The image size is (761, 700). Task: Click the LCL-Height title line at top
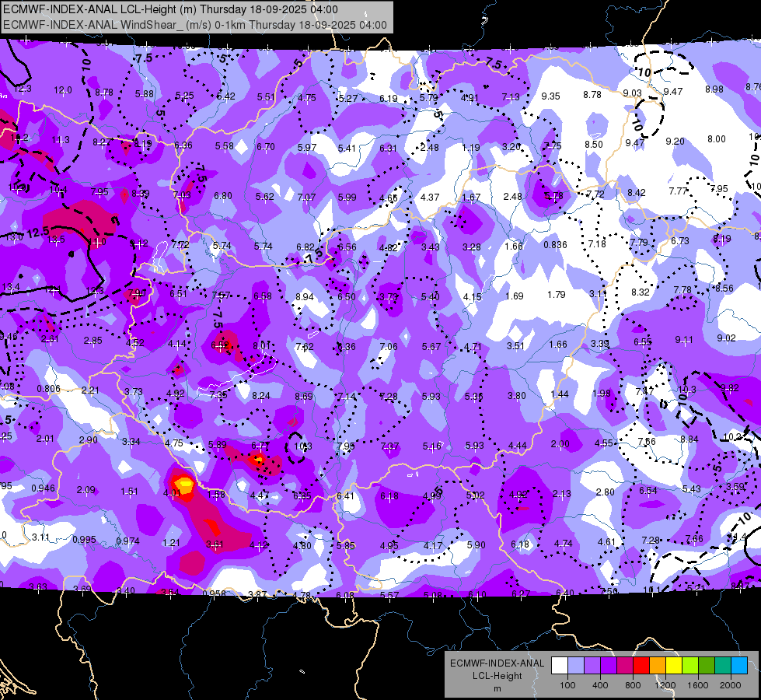click(170, 9)
